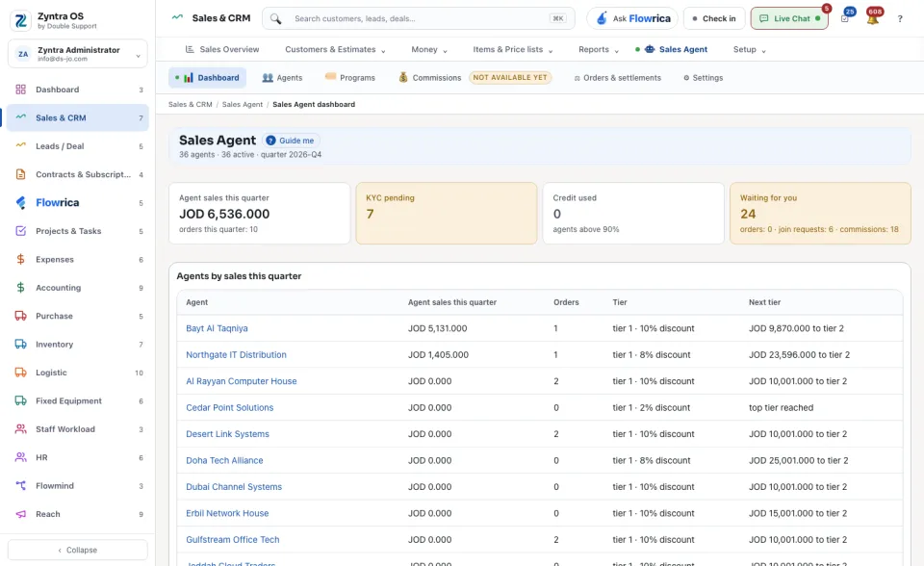924x566 pixels.
Task: Click the Zyntra OS logo
Action: [x=20, y=20]
